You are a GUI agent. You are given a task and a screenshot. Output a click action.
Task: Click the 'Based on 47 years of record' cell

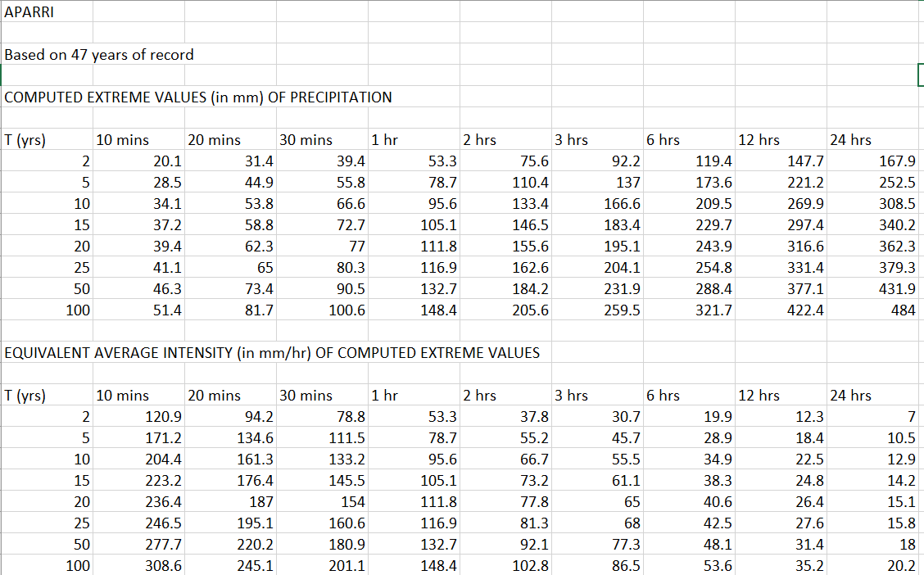98,54
